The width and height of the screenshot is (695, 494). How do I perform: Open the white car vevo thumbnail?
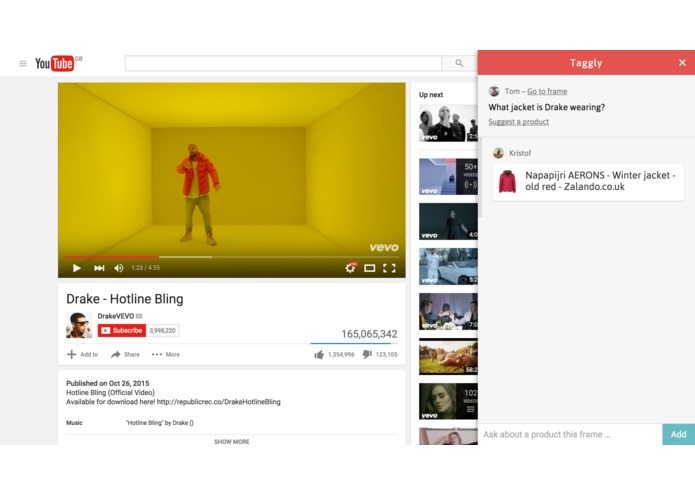[x=448, y=266]
